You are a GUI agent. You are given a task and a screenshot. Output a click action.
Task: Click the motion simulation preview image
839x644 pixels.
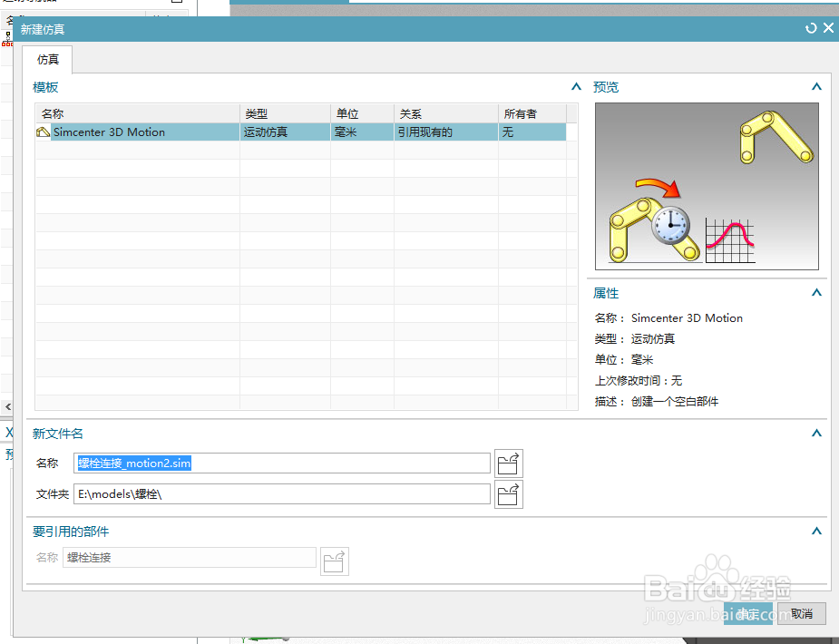707,186
